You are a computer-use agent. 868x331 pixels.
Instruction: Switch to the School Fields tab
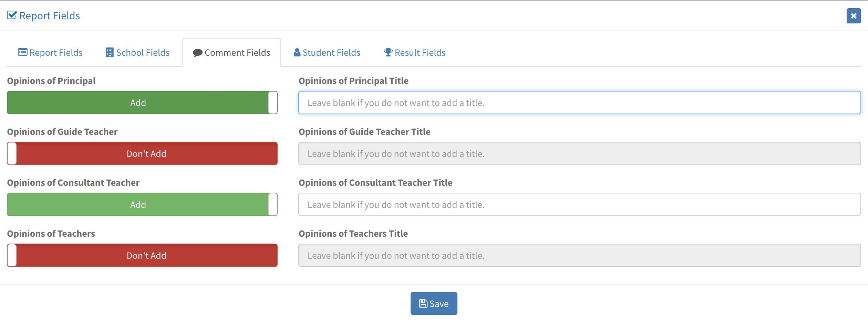(138, 53)
